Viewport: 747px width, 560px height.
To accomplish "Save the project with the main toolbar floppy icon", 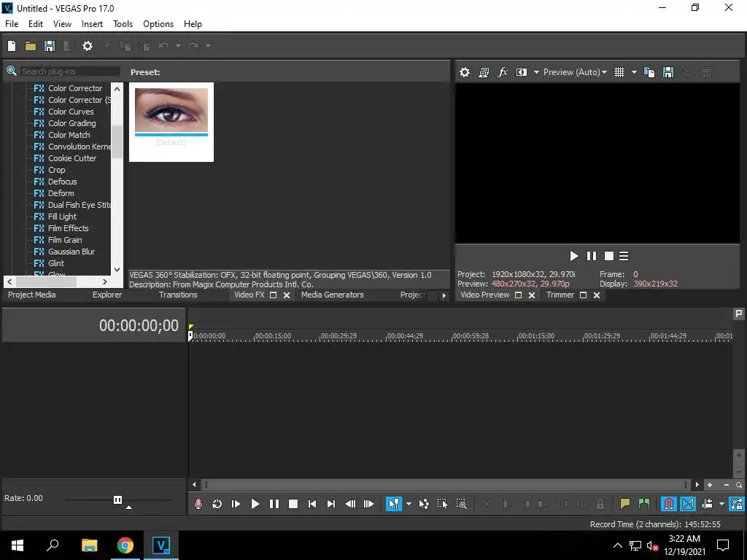I will click(x=50, y=46).
